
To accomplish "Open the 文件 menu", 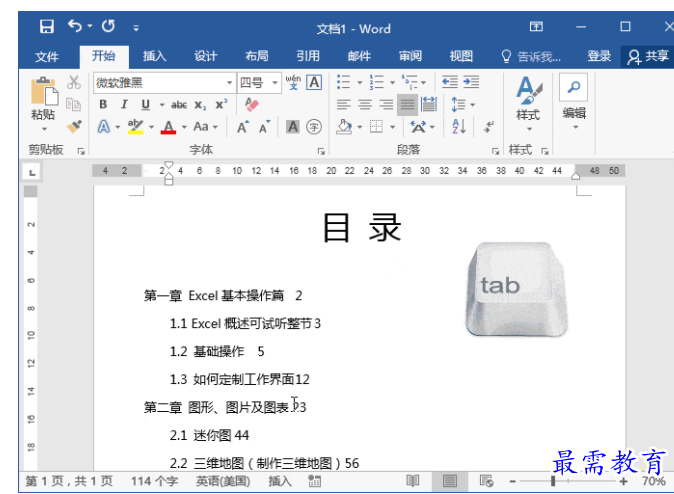I will [x=46, y=56].
